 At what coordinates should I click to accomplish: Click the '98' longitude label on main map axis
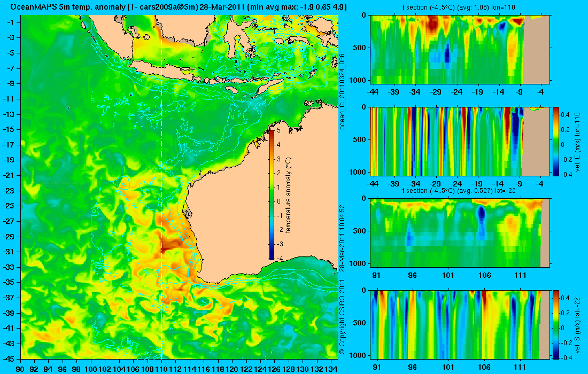(77, 369)
